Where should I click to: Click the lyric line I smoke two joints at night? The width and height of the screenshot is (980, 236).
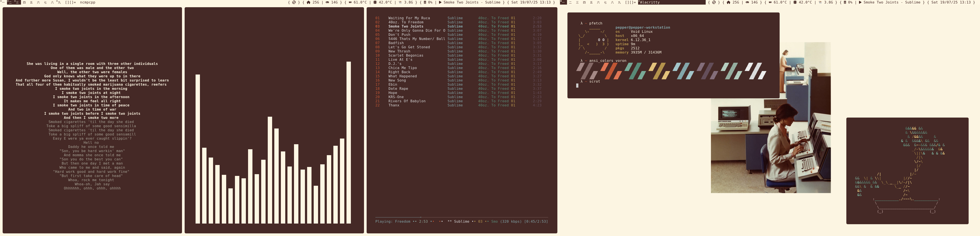(91, 93)
